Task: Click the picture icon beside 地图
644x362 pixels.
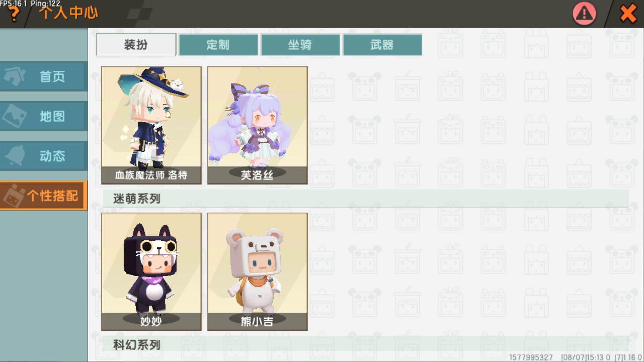Action: (x=14, y=116)
